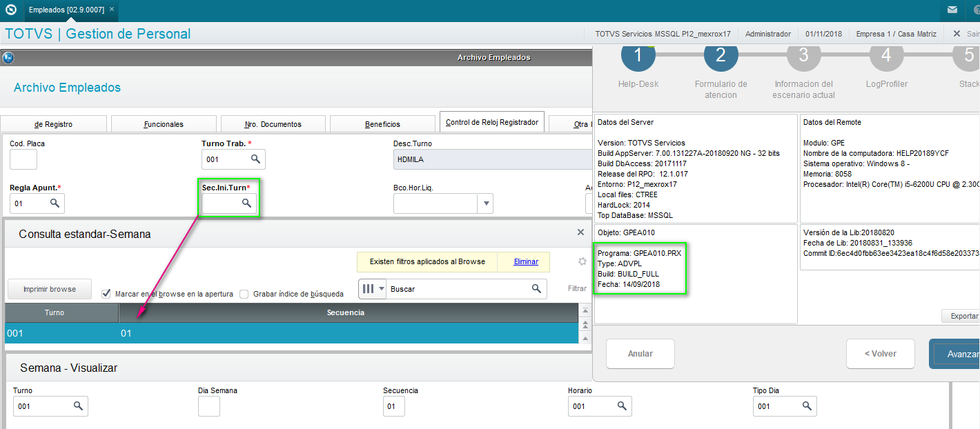Screen dimensions: 980x429
Task: Open lookup magnifier in Tipo Dia field
Action: [807, 406]
